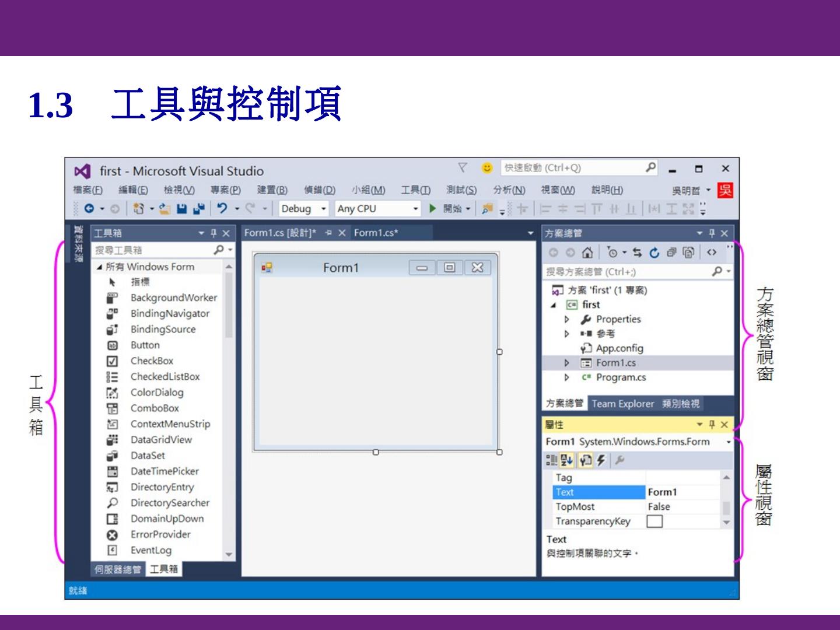
Task: Open the 吳明哲 user account menu
Action: [691, 191]
